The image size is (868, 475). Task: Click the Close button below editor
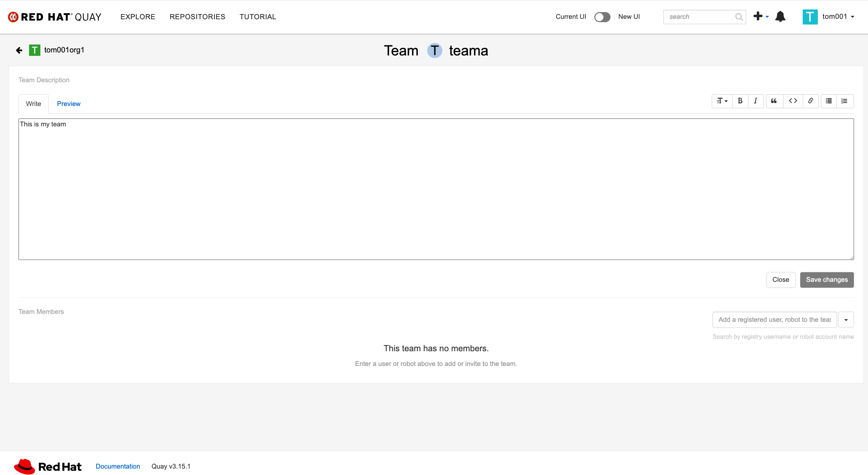pyautogui.click(x=780, y=280)
